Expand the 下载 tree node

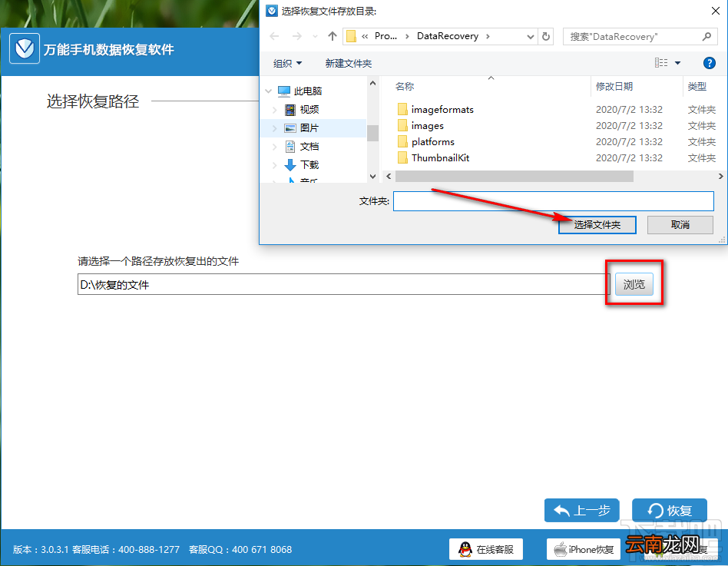click(x=274, y=165)
